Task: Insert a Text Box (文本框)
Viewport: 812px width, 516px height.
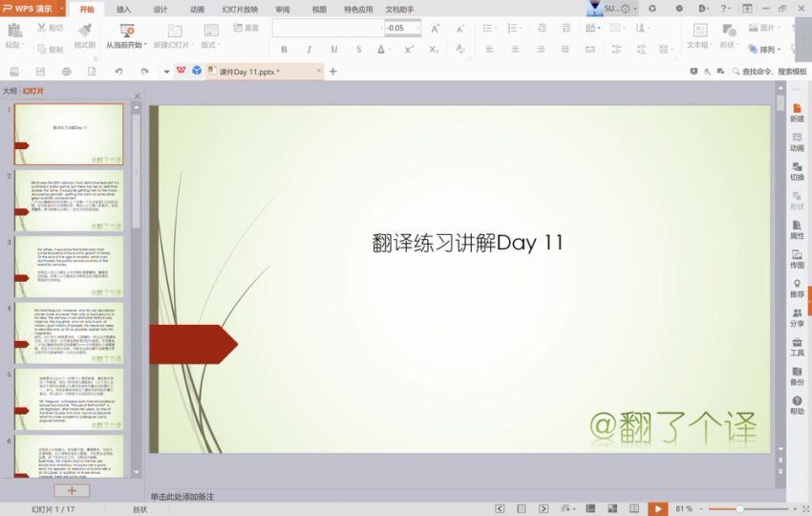Action: pyautogui.click(x=699, y=35)
